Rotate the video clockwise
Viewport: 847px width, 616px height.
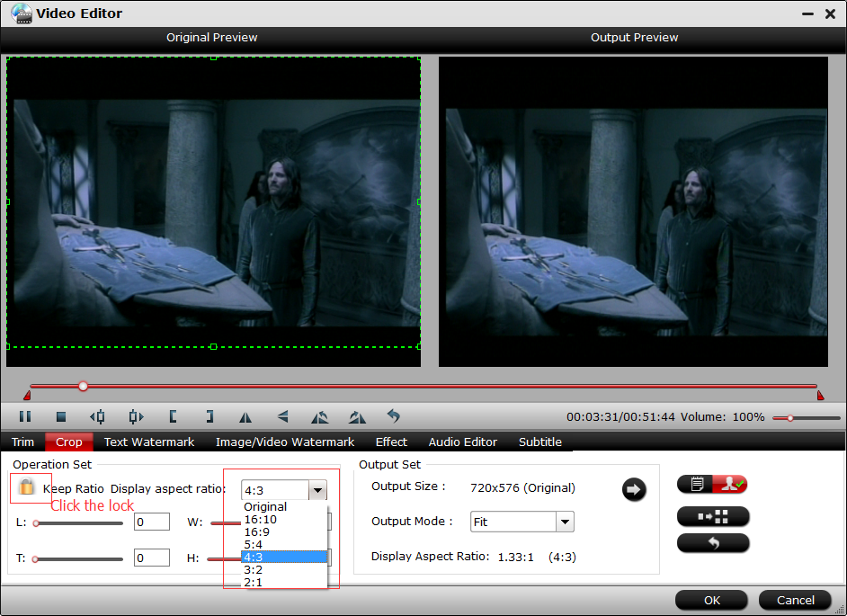pyautogui.click(x=357, y=416)
